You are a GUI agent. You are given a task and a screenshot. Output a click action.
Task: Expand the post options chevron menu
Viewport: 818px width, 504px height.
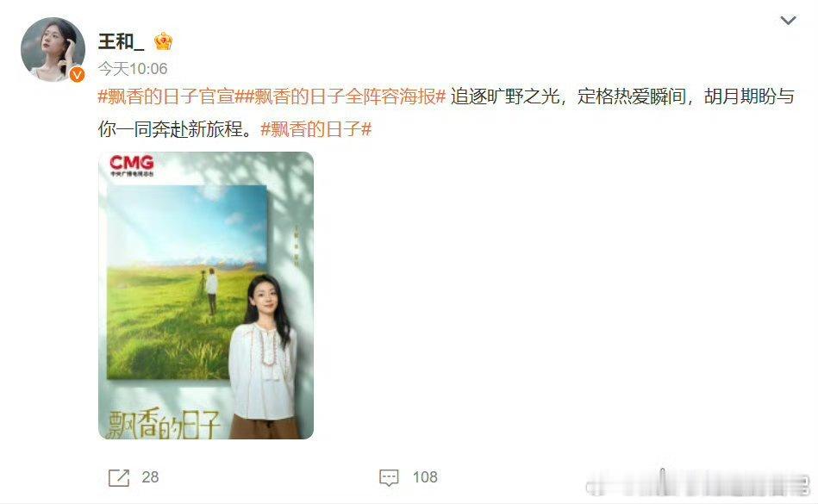coord(788,21)
